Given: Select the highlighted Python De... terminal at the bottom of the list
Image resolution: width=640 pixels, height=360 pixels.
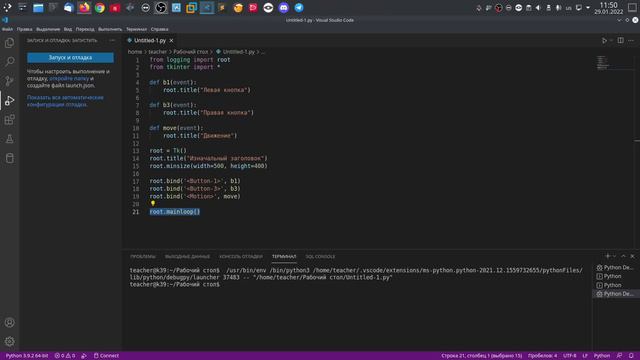Looking at the screenshot, I should coord(615,293).
